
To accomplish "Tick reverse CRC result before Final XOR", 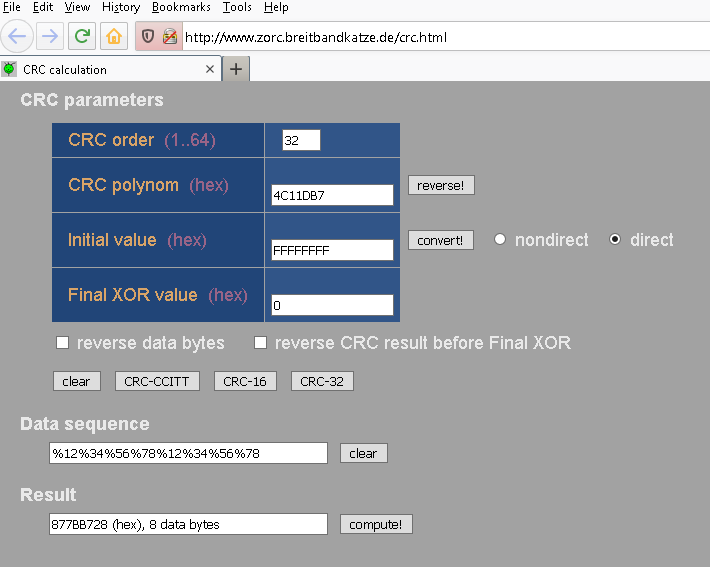I will point(260,342).
